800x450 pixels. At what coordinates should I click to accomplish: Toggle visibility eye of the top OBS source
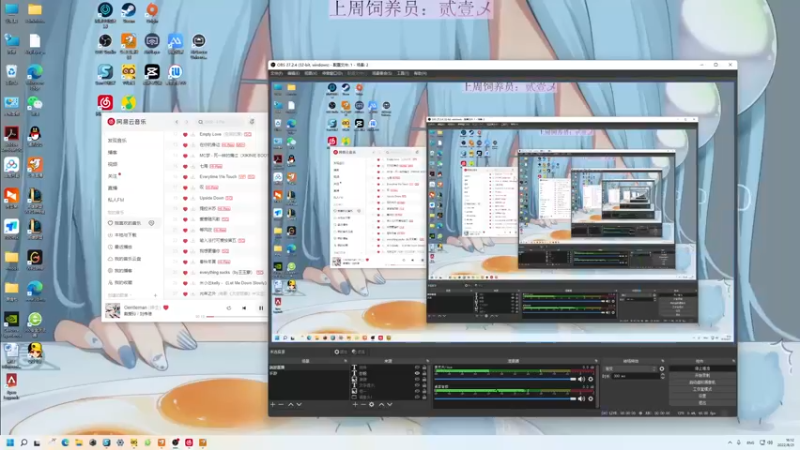(x=417, y=367)
